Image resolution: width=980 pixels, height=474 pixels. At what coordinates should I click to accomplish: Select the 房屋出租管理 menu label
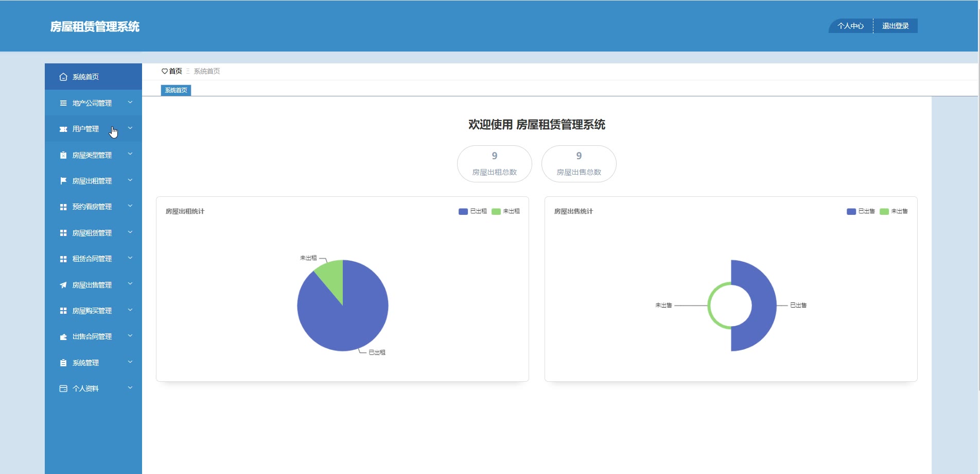tap(92, 181)
